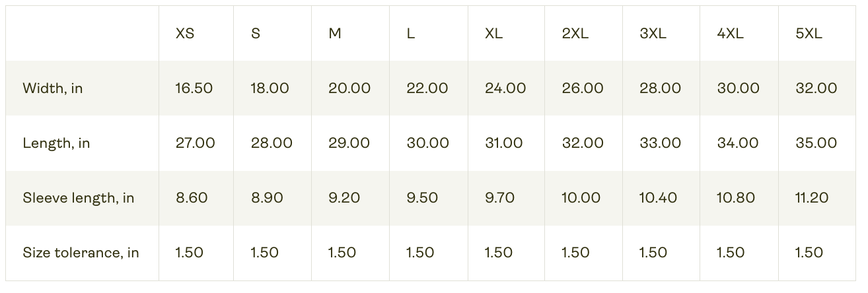Click the "Sleeve length, in" row label

(79, 198)
